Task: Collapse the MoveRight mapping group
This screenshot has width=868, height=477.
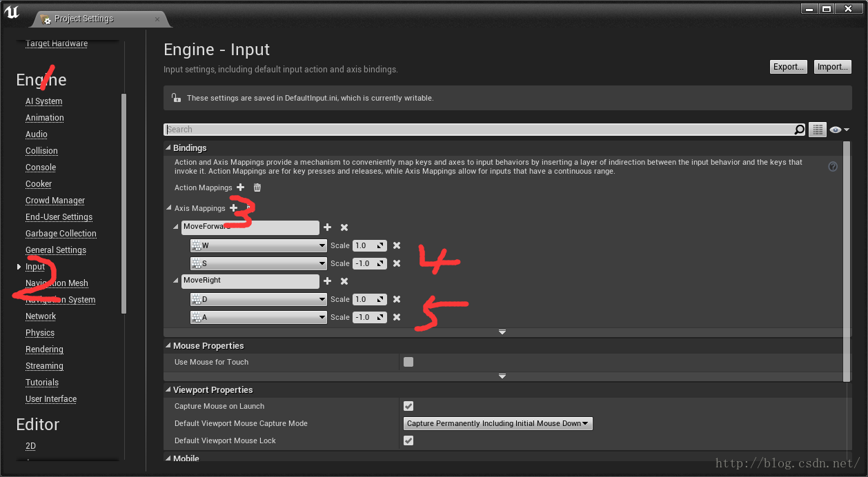Action: [177, 281]
